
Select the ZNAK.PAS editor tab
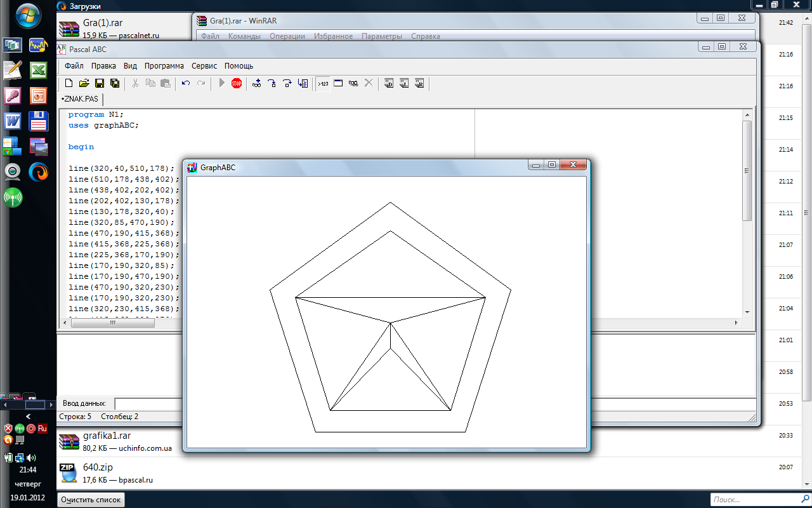80,99
